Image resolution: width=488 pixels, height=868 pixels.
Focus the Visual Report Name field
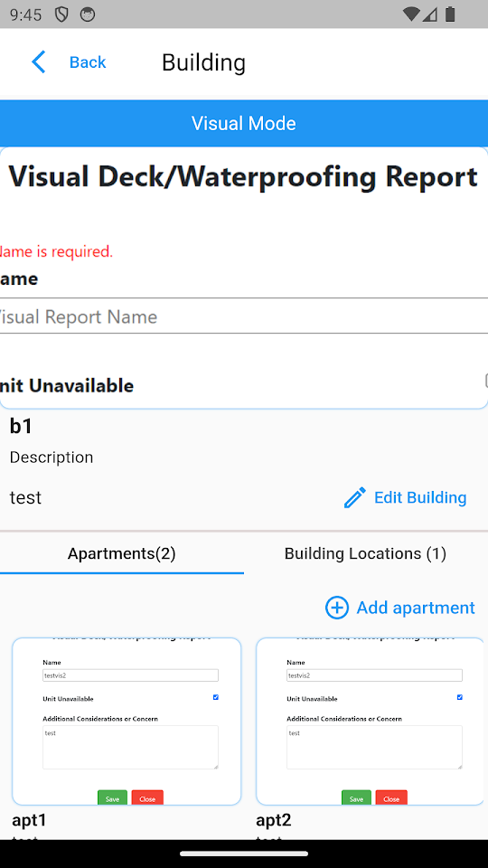[x=244, y=316]
